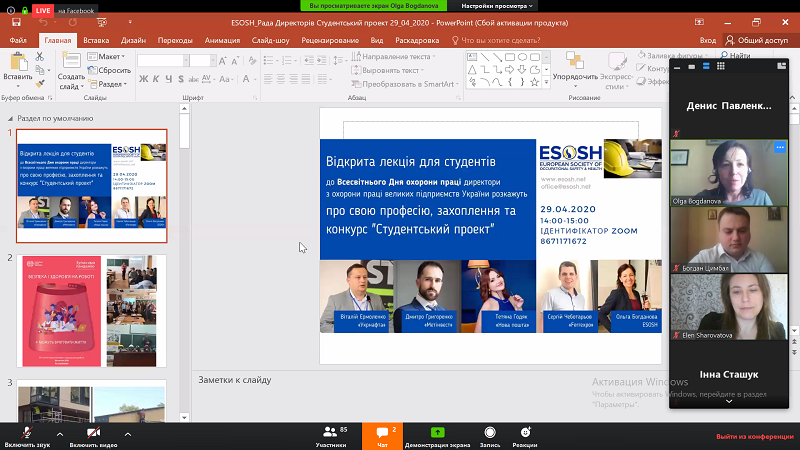Switch to the Слайд-шоу ribbon tab
This screenshot has height=450, width=800.
(x=270, y=40)
